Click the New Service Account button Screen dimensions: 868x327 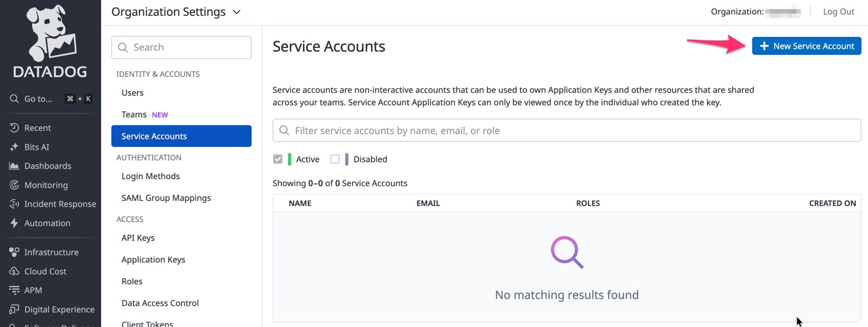[x=807, y=46]
